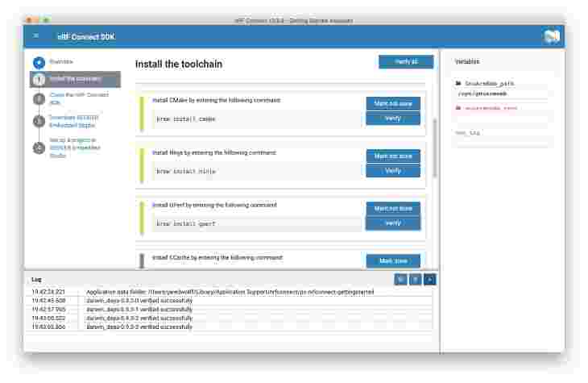Image resolution: width=588 pixels, height=383 pixels.
Task: Click the red folder icon in Variables
Action: click(458, 108)
